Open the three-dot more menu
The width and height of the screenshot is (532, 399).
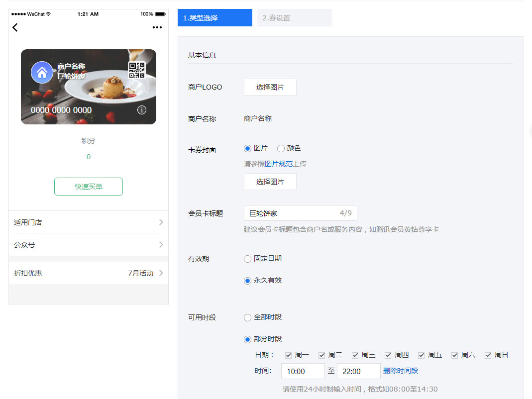pos(157,27)
